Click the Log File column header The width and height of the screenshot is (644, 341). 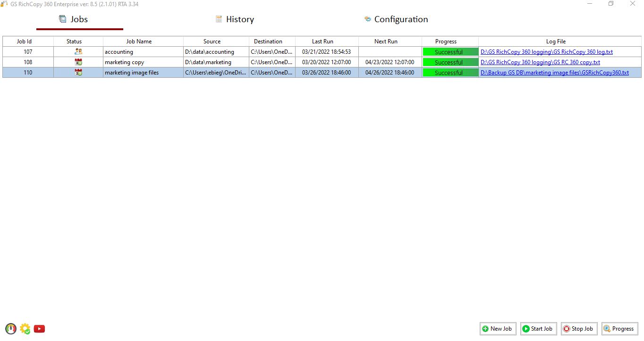click(560, 42)
